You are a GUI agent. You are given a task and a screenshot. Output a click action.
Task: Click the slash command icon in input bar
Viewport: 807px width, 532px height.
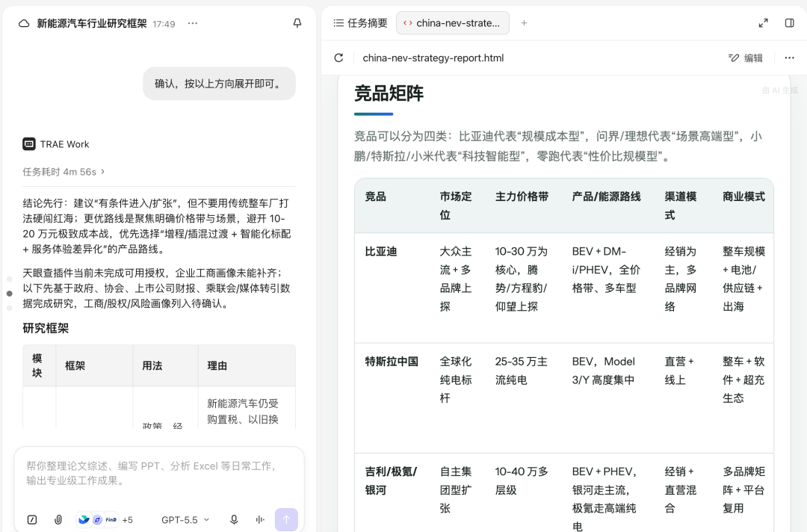[x=32, y=519]
